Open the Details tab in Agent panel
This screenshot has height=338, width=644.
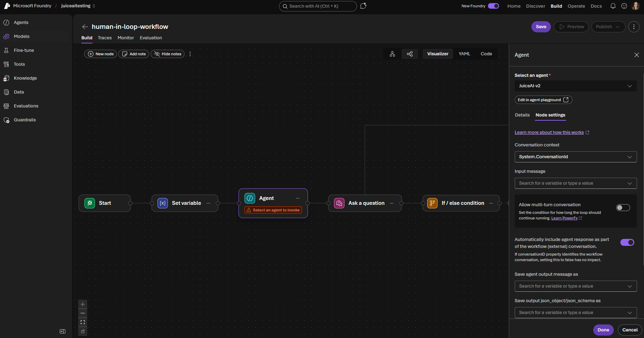(x=522, y=115)
